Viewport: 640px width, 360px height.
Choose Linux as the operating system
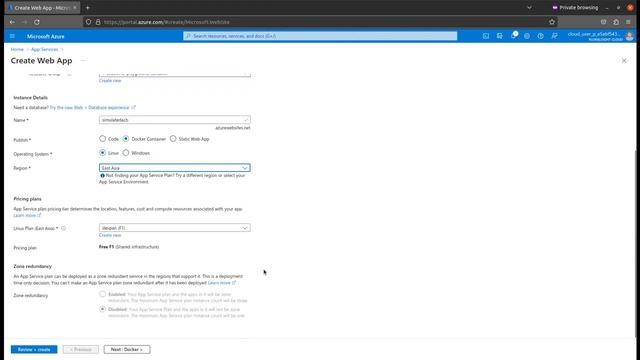tap(102, 153)
